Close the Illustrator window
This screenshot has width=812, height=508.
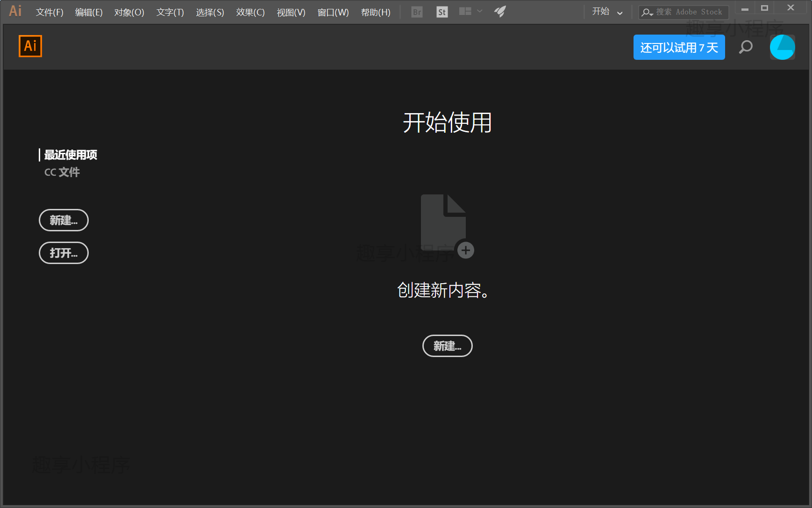791,8
